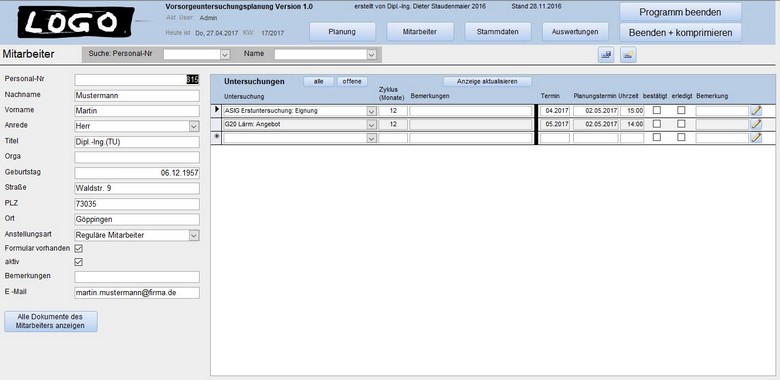
Task: Toggle bestätigt checkbox for G20 Lärm
Action: coord(657,124)
